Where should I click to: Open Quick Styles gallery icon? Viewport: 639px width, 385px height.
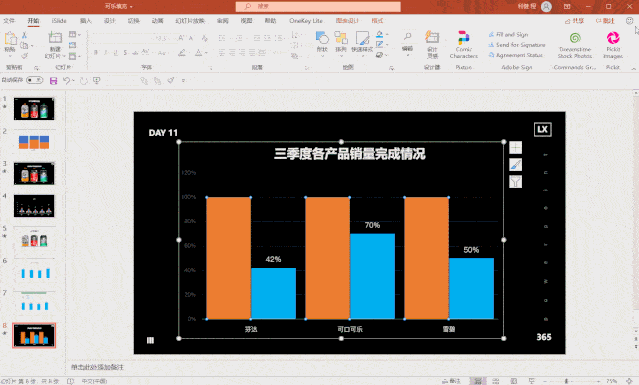click(x=362, y=38)
